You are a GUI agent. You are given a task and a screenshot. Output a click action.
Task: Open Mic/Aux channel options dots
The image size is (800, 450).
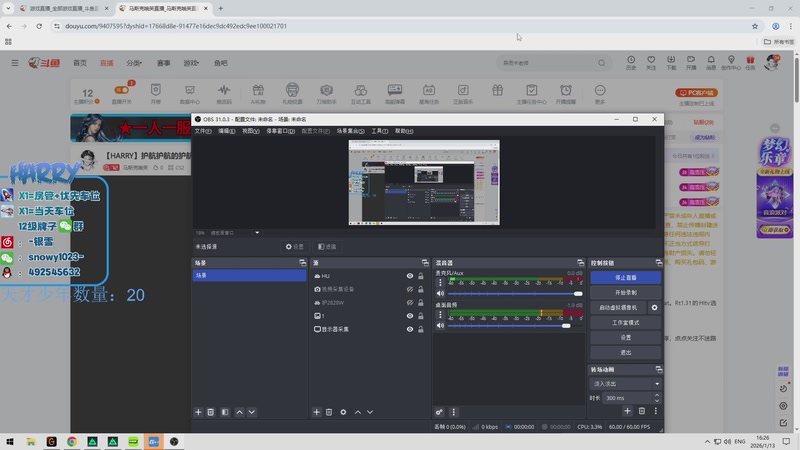coord(440,282)
